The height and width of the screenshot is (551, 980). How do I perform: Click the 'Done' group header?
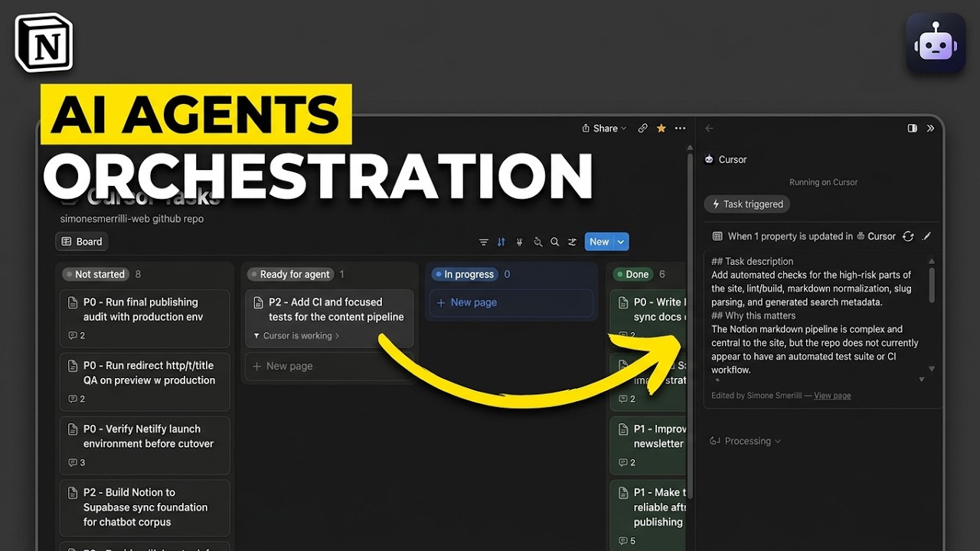tap(633, 274)
